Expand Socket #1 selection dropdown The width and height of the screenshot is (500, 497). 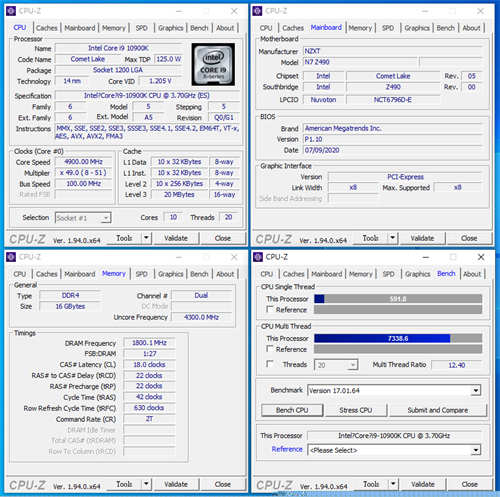point(106,218)
